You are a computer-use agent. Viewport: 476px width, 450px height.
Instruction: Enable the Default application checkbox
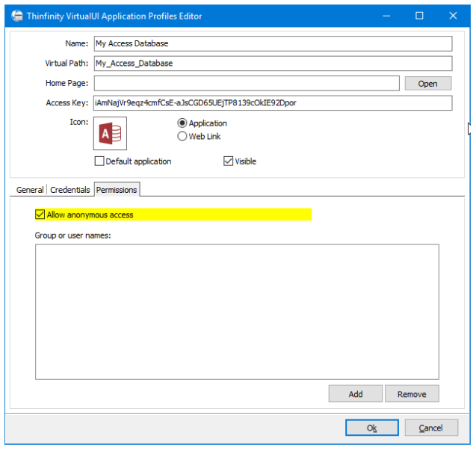99,161
